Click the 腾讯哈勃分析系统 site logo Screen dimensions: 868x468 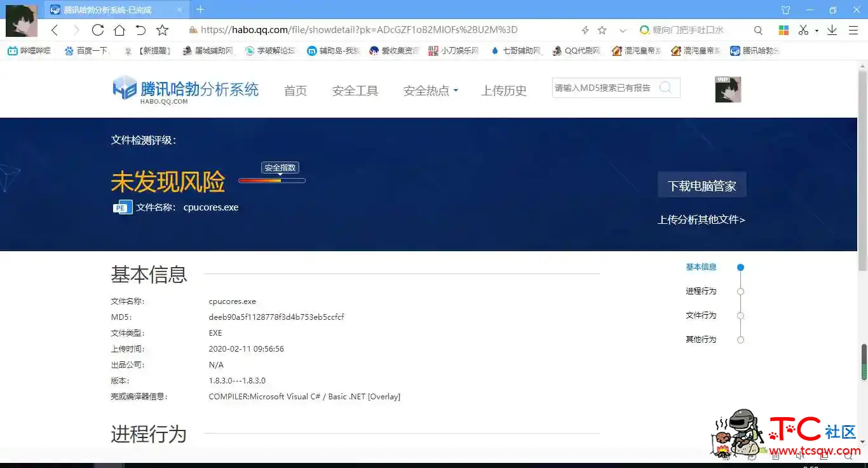pos(186,90)
